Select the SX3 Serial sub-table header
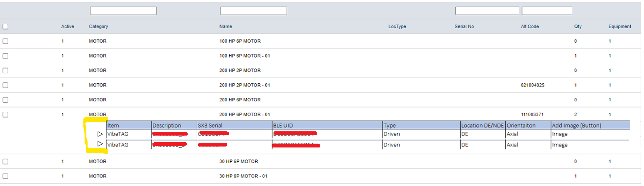Viewport: 644px width, 186px height. point(210,126)
